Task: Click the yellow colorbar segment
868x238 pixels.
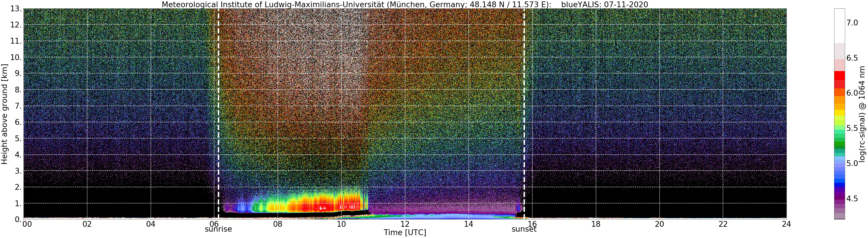Action: (839, 112)
